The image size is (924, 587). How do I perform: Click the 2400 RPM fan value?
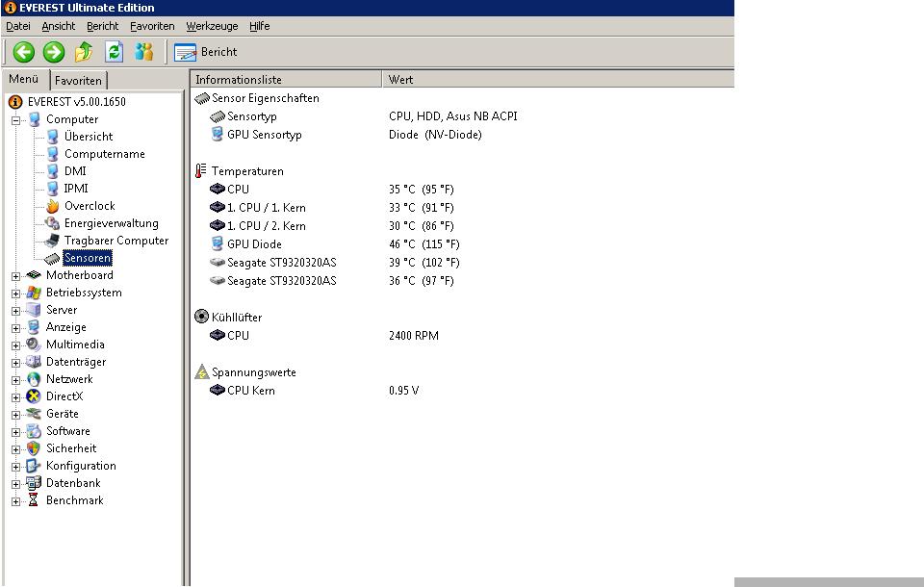coord(414,335)
